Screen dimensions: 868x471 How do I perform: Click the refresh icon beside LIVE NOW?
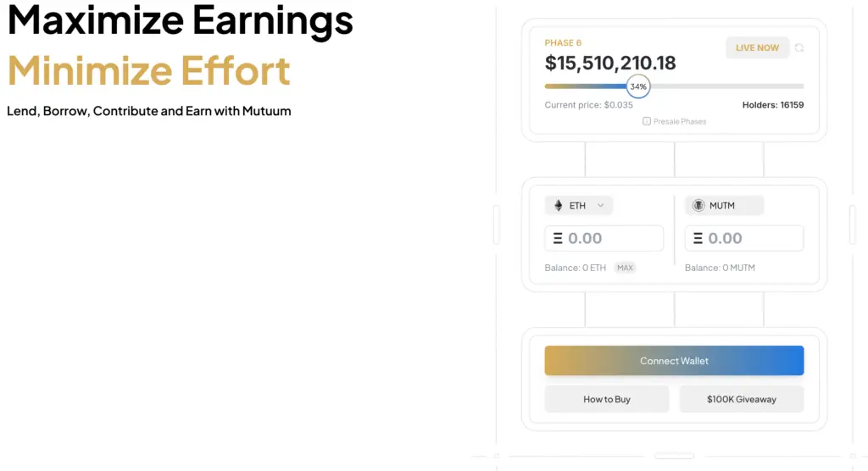[798, 48]
